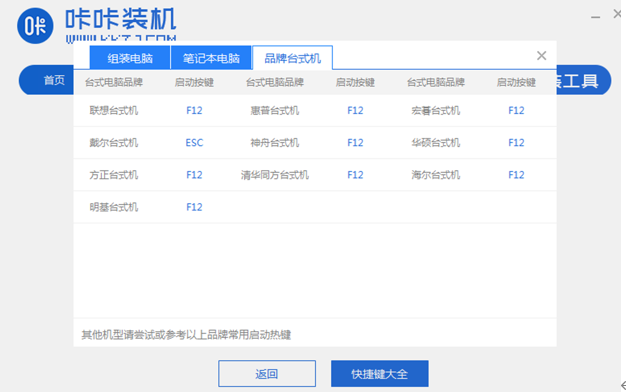Click the 咔咔装机 round logo icon
The height and width of the screenshot is (392, 626).
coord(35,26)
